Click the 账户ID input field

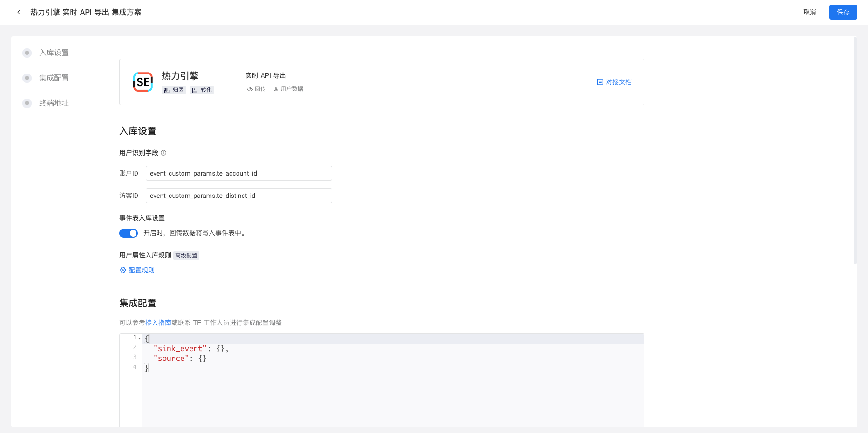239,173
